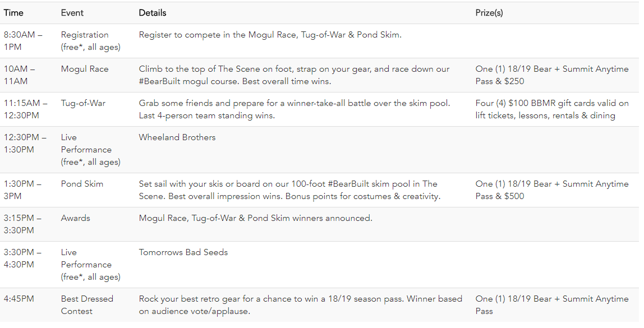644x328 pixels.
Task: Click the Tomorrows Bad Seeds text
Action: pyautogui.click(x=183, y=252)
